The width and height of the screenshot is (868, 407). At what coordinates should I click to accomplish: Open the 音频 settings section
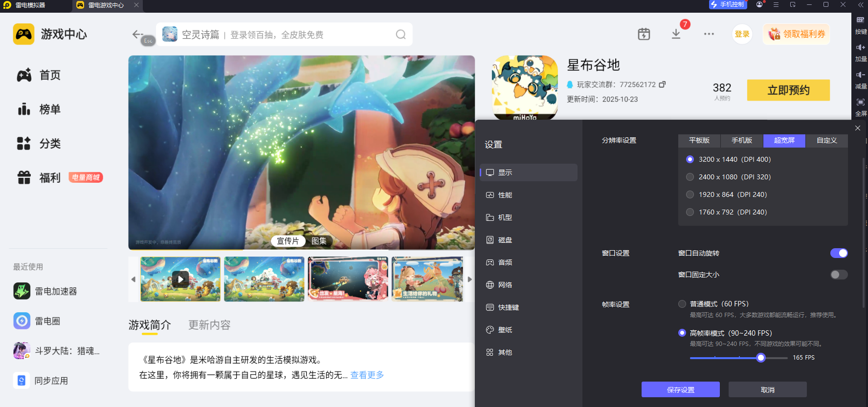click(529, 262)
